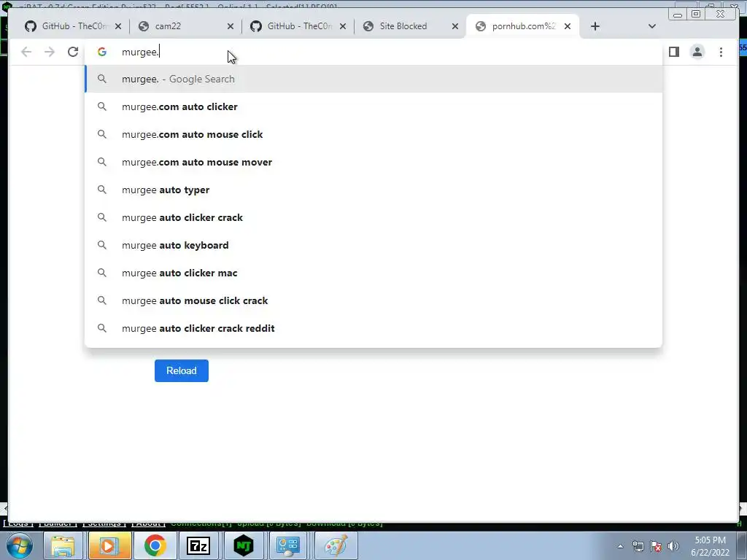Click the Google logo in the address bar
Image resolution: width=747 pixels, height=560 pixels.
tap(102, 52)
